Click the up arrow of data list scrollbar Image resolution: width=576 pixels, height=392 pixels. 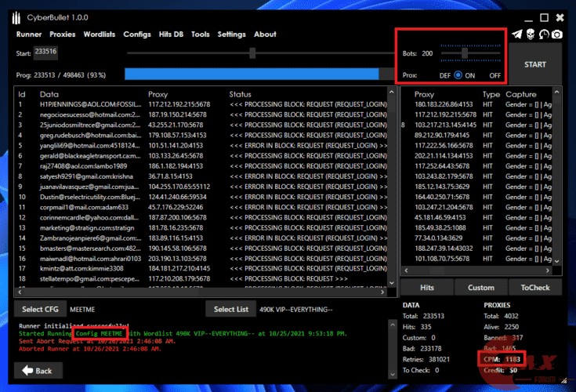pos(392,93)
